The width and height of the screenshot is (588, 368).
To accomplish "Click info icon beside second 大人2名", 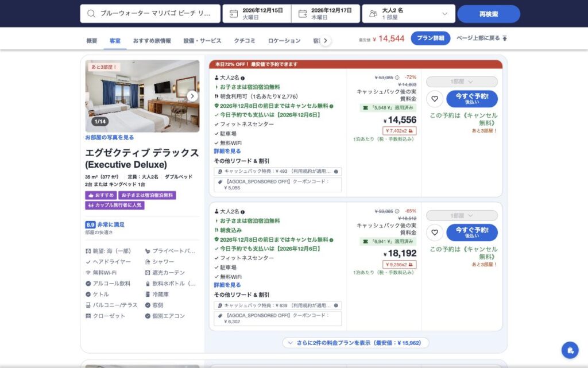I will click(x=243, y=212).
